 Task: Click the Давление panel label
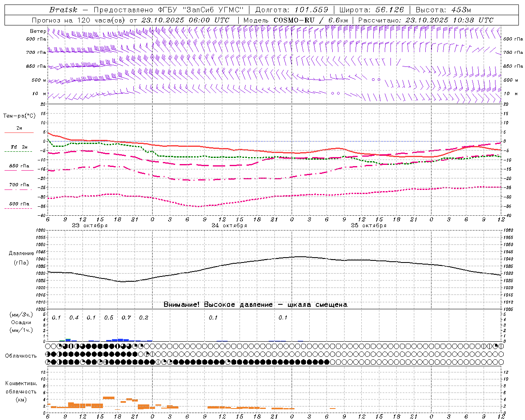click(x=21, y=253)
